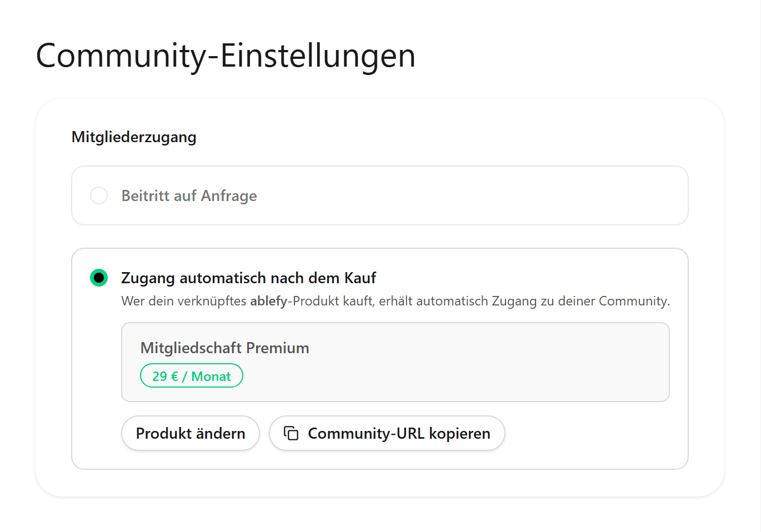Click the "Zugang automatisch nach dem Kauf" label
This screenshot has height=532, width=761.
[x=249, y=278]
